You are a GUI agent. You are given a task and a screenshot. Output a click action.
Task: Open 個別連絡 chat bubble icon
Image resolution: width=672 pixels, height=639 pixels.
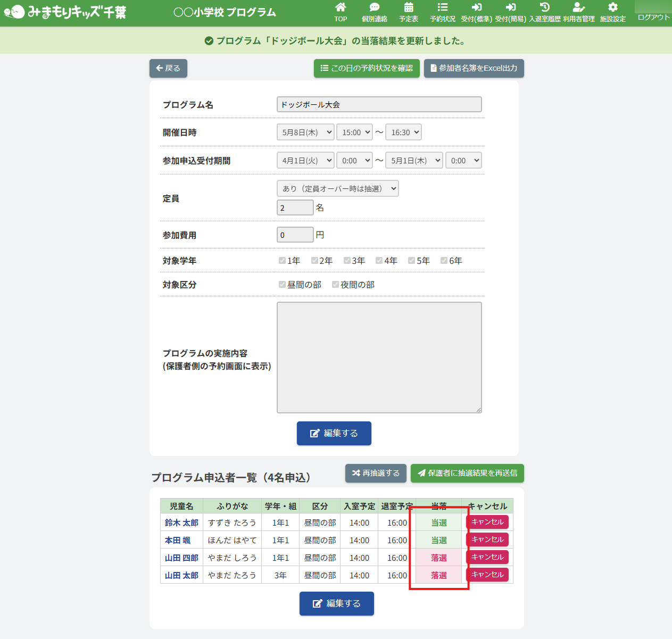(x=375, y=7)
